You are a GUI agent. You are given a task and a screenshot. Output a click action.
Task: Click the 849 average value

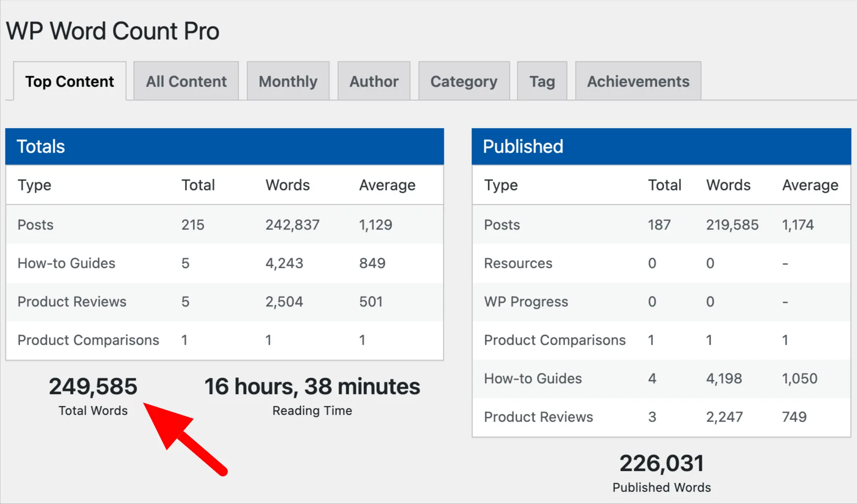[x=372, y=263]
